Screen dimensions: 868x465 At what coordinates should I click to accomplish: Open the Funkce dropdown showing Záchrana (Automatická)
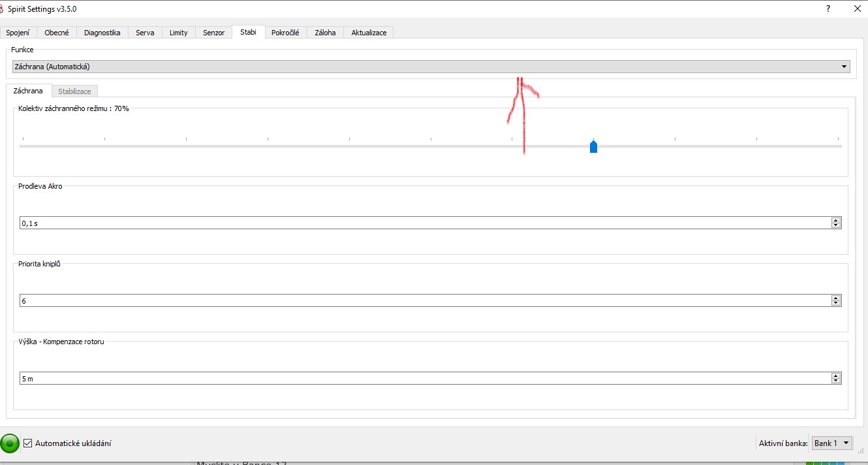point(431,67)
